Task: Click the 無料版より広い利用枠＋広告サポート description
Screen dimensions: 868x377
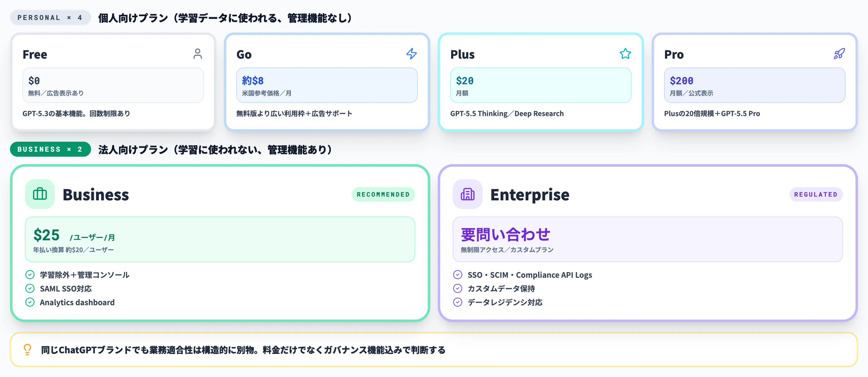Action: 294,113
